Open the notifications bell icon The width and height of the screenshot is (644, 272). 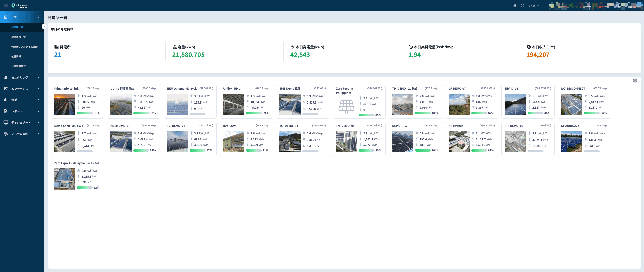[x=515, y=6]
